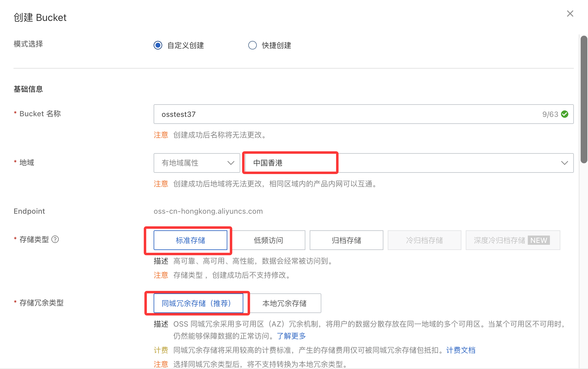
Task: Choose 深度冷归档存储 NEW option
Action: coord(513,240)
